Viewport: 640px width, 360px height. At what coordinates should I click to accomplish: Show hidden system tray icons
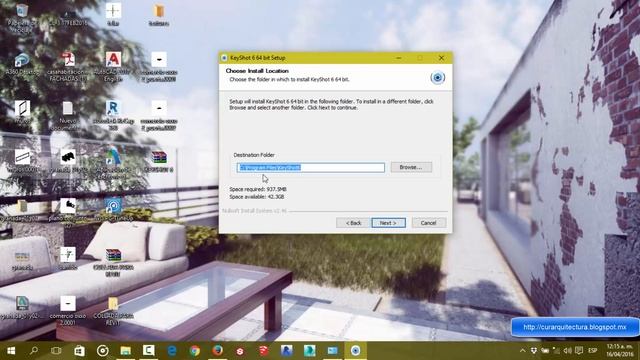522,351
